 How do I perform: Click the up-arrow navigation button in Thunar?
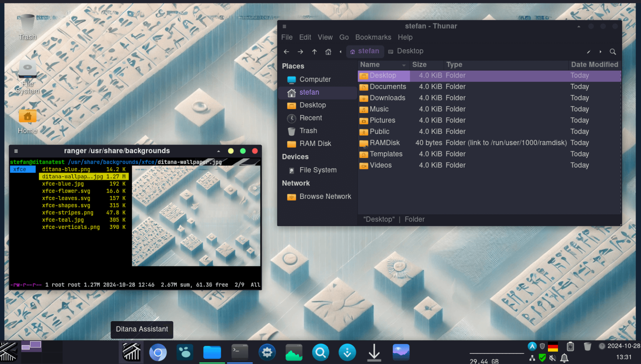click(314, 51)
